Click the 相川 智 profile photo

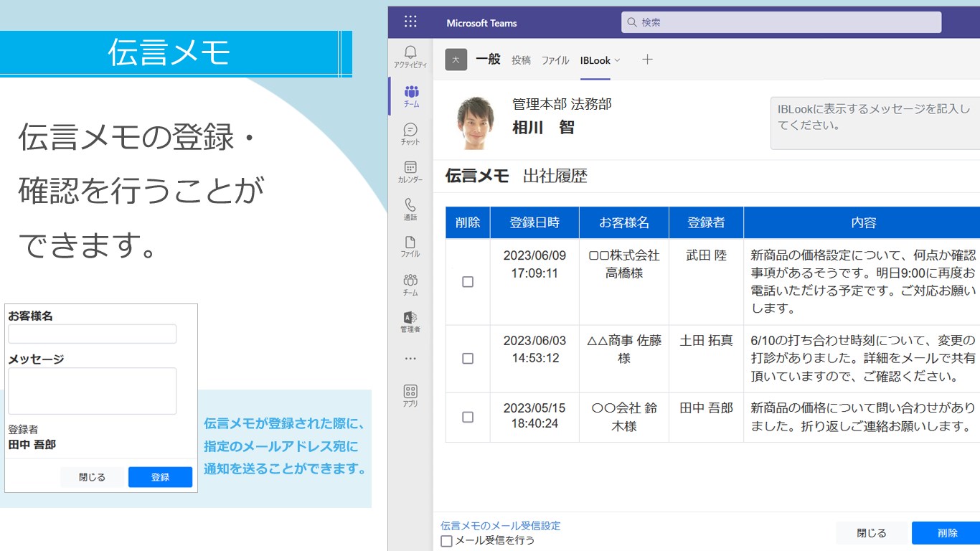[x=476, y=121]
